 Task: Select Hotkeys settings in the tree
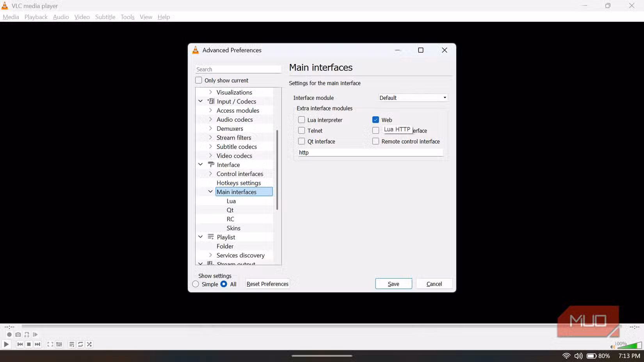[x=238, y=183]
